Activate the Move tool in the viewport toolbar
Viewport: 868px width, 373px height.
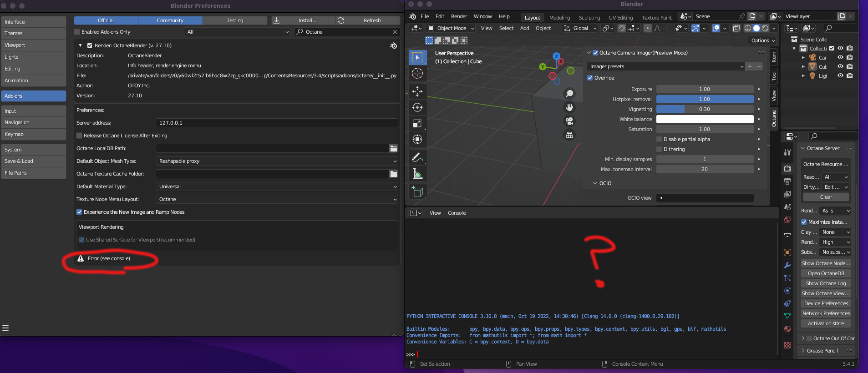click(417, 91)
